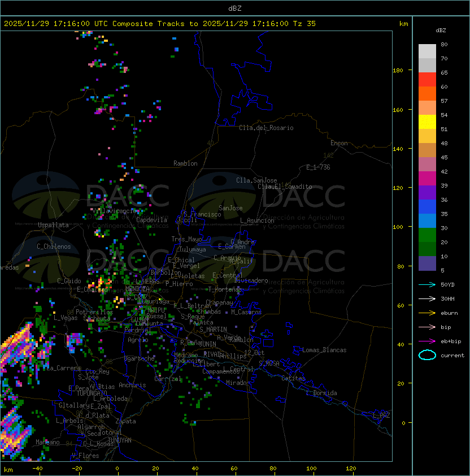Click the eb+bip magenta arrow legend icon
The height and width of the screenshot is (476, 470).
[427, 341]
